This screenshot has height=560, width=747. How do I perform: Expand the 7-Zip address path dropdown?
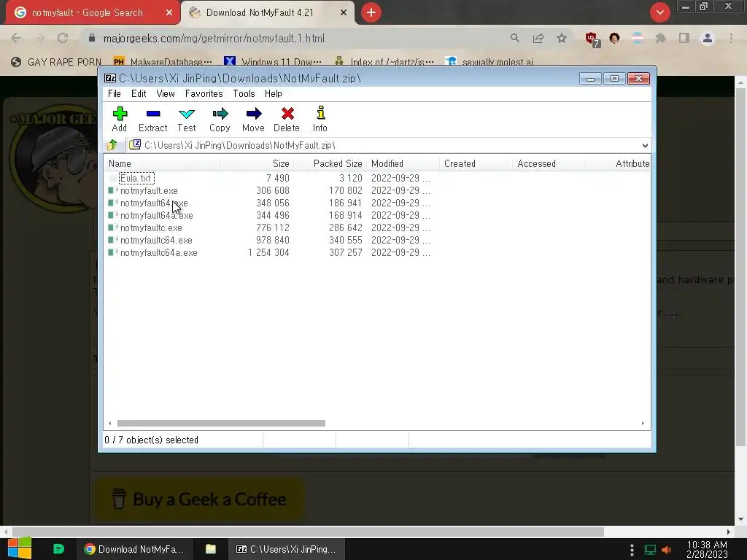(645, 145)
